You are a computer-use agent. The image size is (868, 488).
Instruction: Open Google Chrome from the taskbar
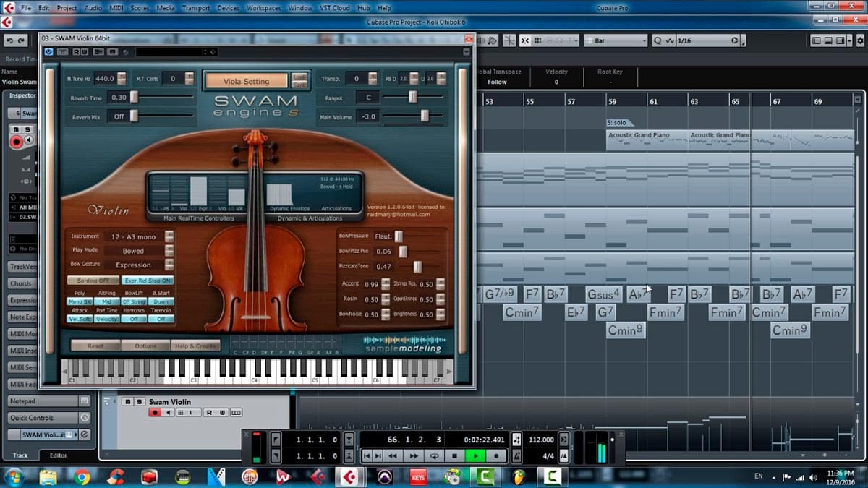(82, 477)
